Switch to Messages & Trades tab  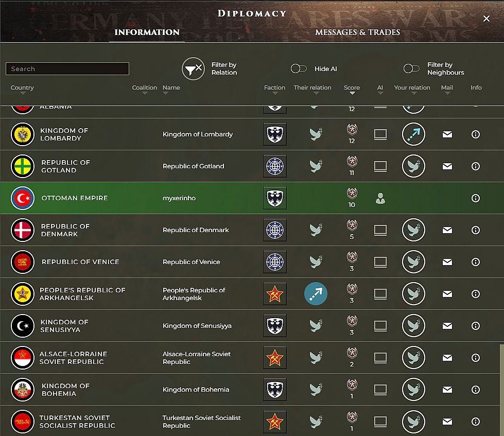357,32
